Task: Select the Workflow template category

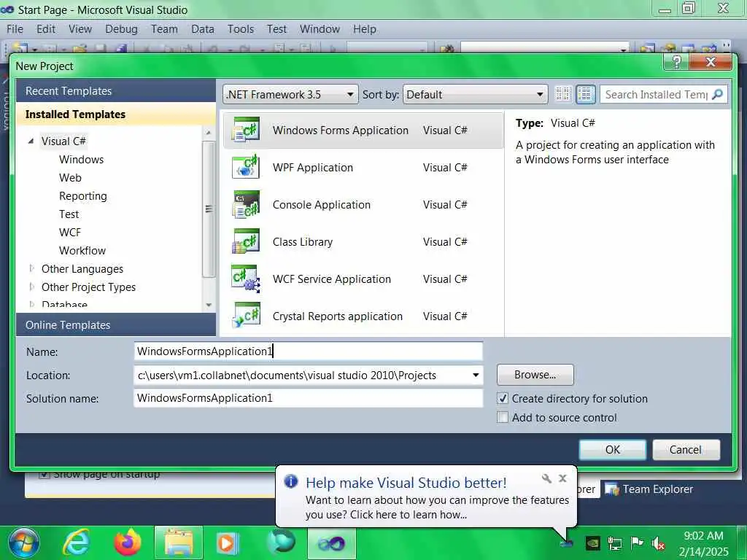Action: click(82, 250)
